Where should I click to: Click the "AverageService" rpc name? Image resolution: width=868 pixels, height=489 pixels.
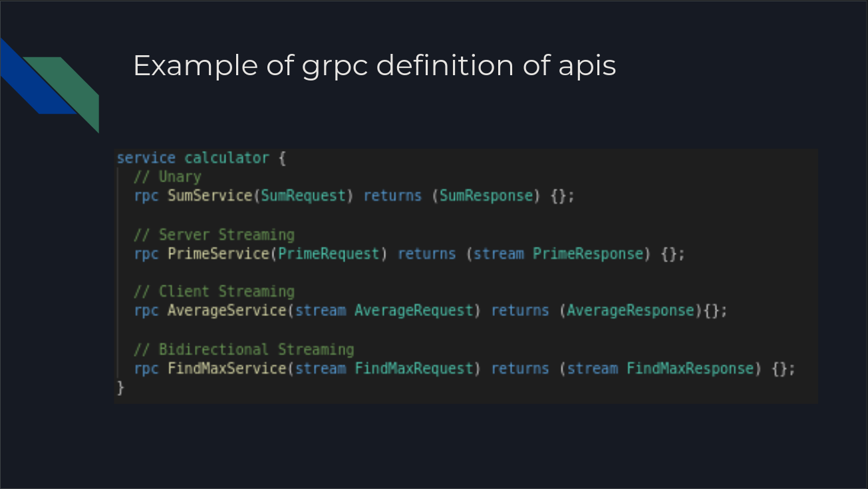click(227, 311)
